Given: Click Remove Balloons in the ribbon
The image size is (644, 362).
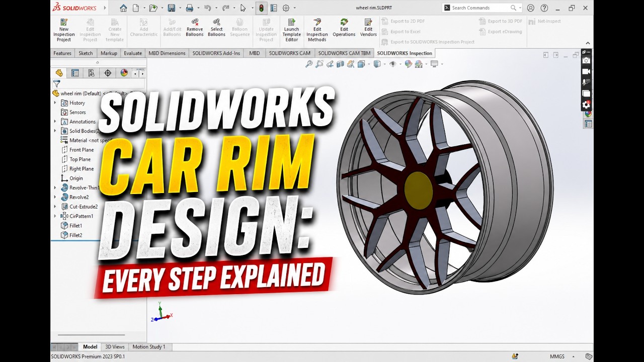Looking at the screenshot, I should coord(195,28).
